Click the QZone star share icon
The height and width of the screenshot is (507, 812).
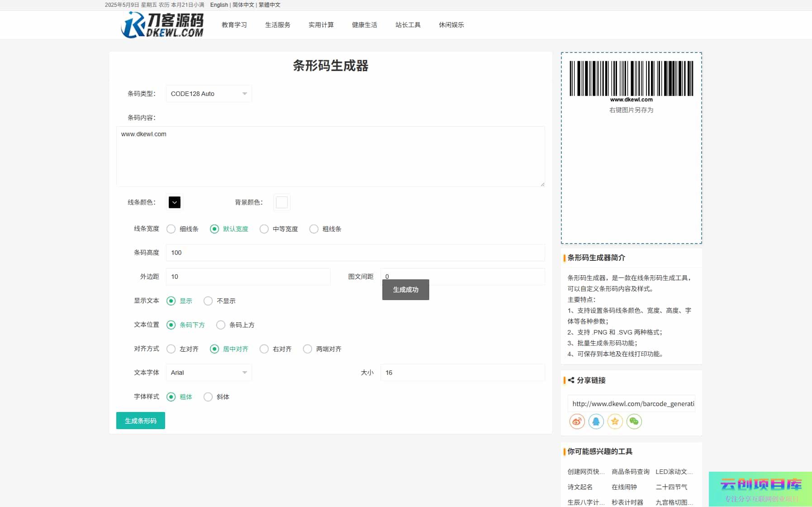pos(615,421)
